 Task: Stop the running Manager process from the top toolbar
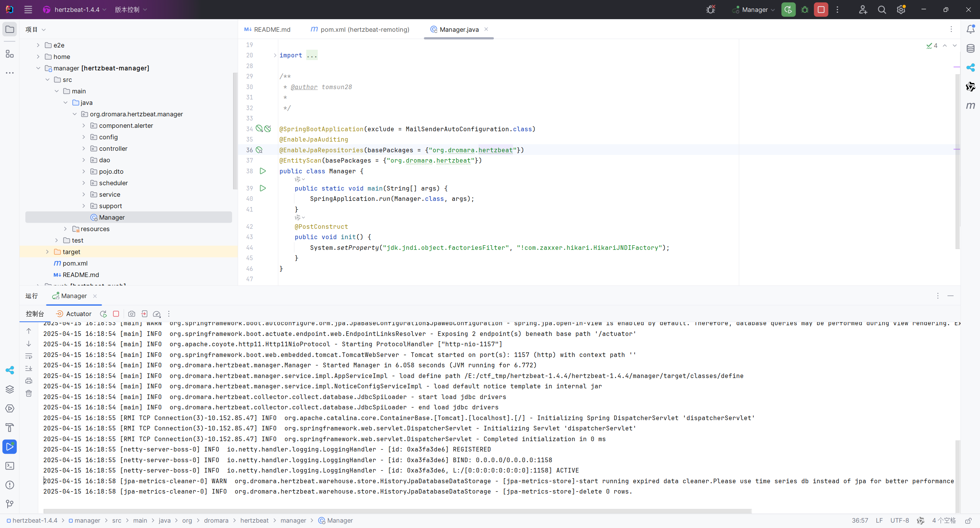821,10
